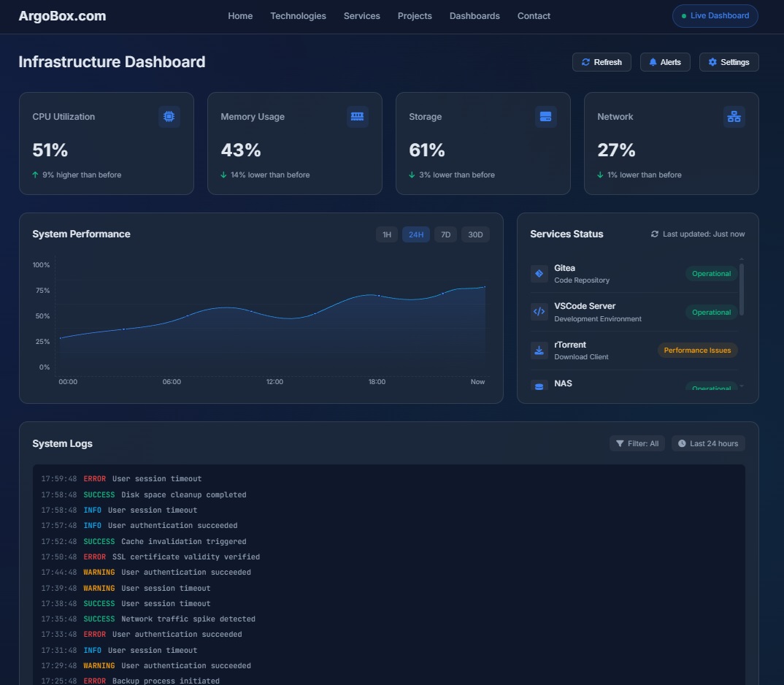Open the Dashboards menu item

474,15
